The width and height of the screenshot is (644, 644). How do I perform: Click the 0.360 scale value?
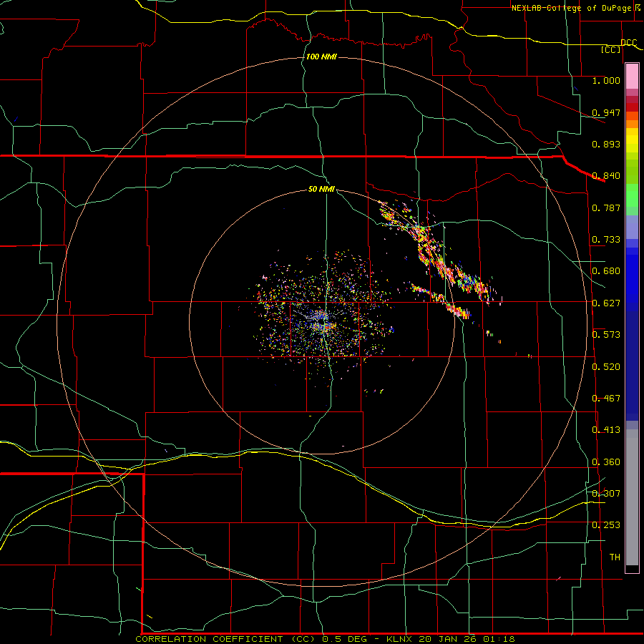606,462
